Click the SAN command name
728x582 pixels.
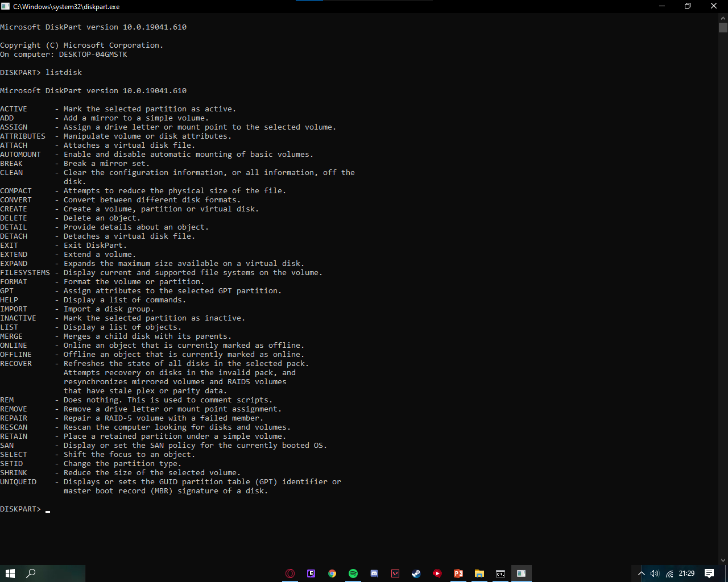tap(7, 446)
